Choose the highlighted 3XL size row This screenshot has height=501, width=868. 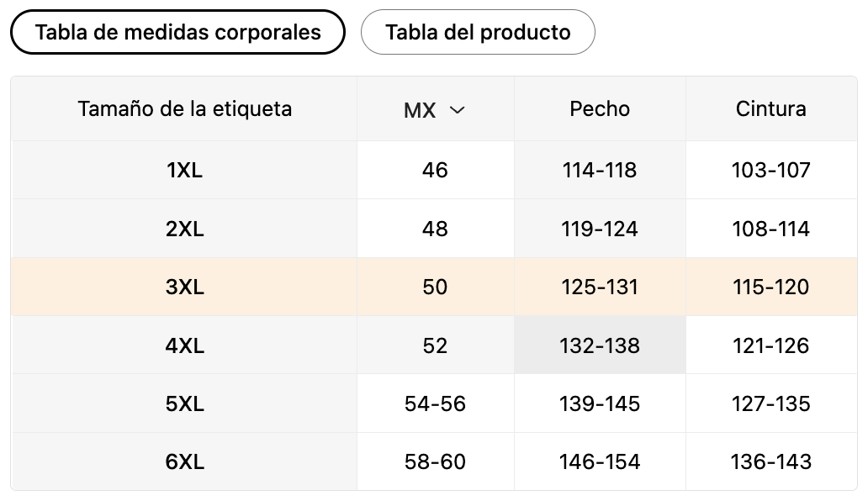pos(434,287)
